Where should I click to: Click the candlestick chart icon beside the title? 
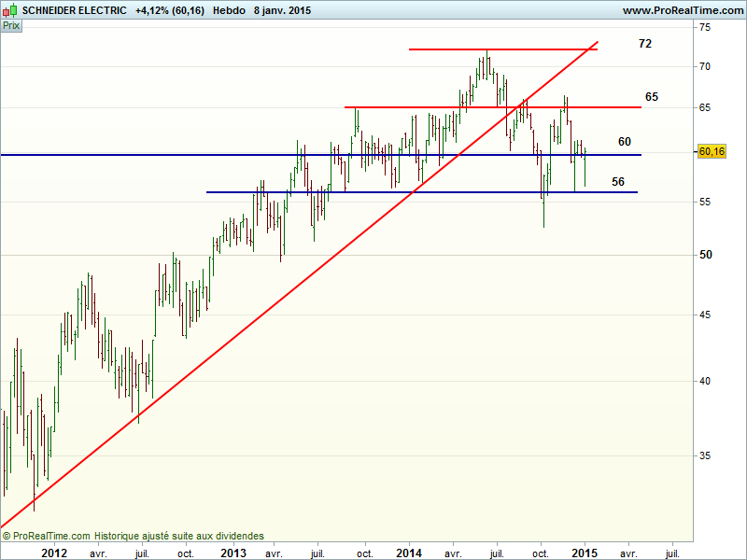coord(10,11)
